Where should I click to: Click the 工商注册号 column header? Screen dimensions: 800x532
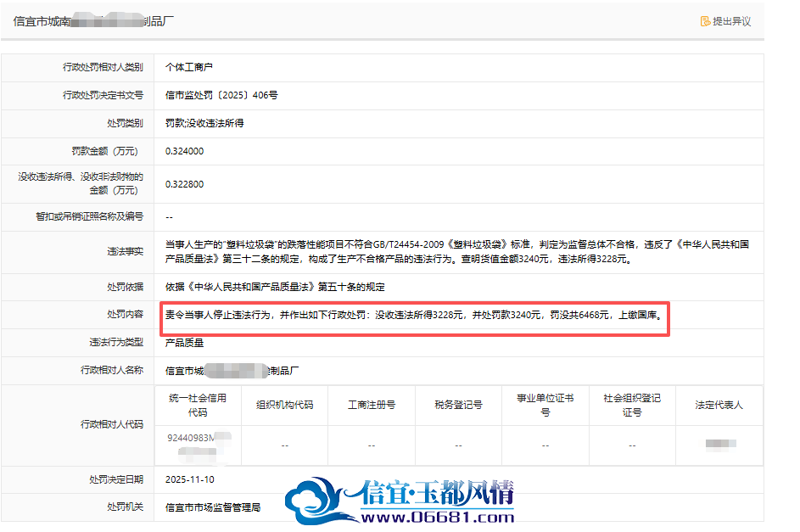(372, 405)
